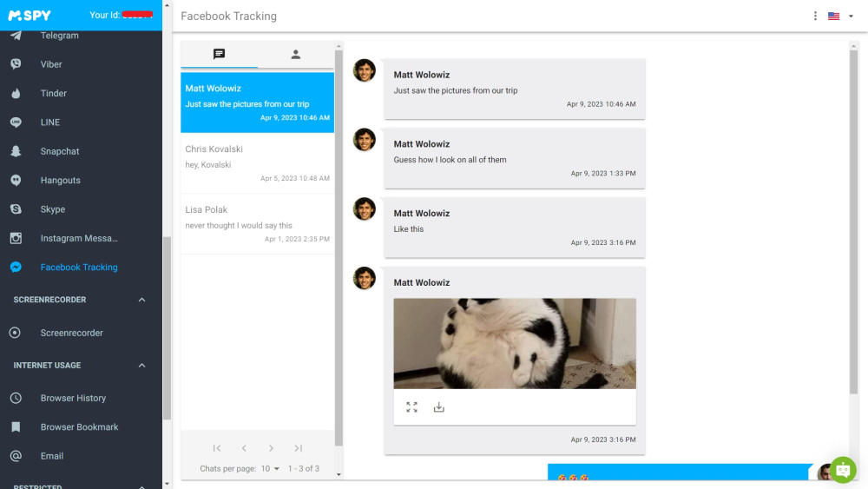
Task: Click the '1 - 3 of 3' pagination text
Action: (x=303, y=468)
